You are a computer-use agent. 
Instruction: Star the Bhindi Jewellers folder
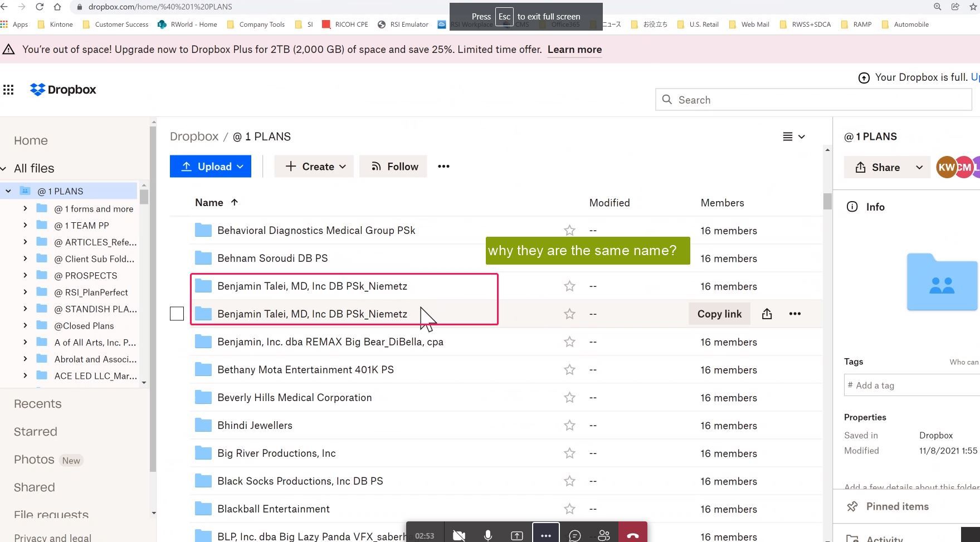click(569, 426)
